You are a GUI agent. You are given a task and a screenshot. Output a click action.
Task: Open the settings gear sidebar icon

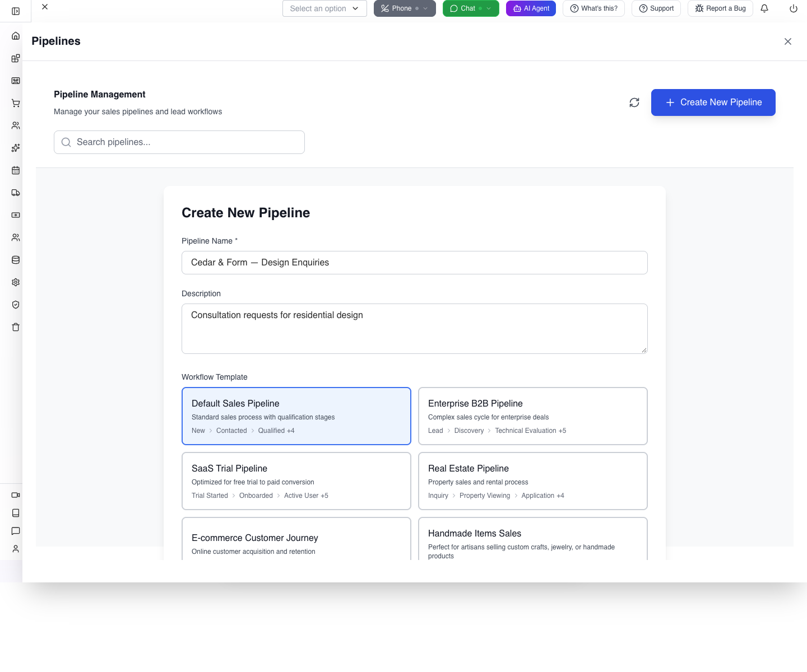tap(16, 282)
